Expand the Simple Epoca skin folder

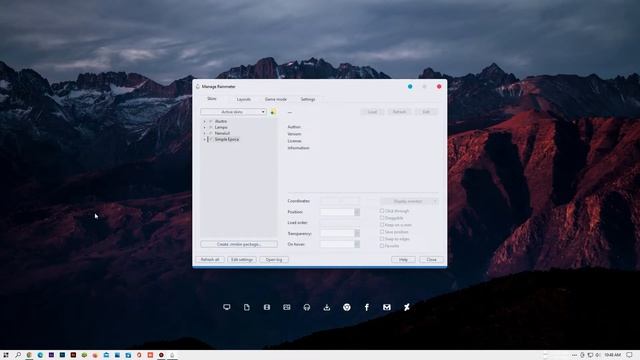204,140
